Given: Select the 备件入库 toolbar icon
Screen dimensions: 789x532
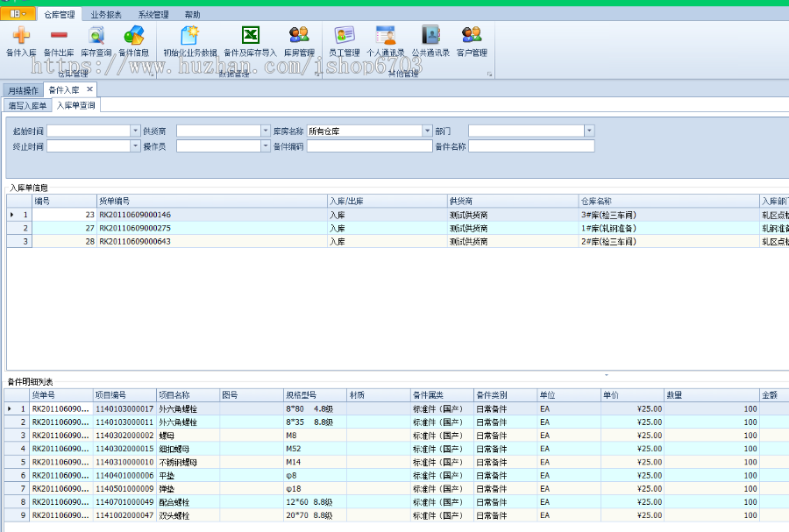Looking at the screenshot, I should pos(21,46).
